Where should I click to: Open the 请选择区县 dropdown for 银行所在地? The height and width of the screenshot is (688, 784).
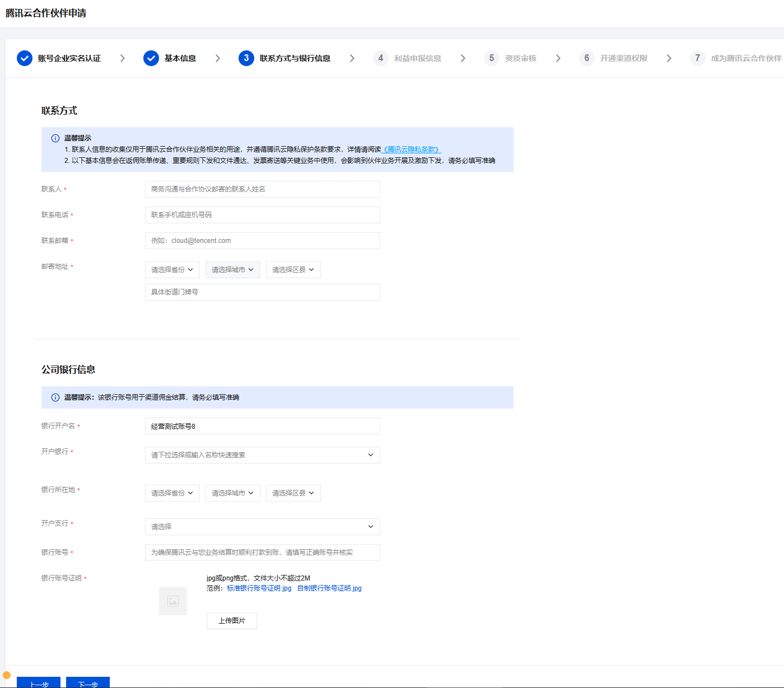(293, 493)
